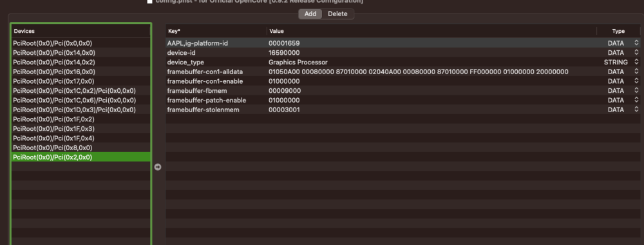Image resolution: width=644 pixels, height=245 pixels.
Task: Select device PciRoot(0x0)/Pci(0x1F,0x3)
Action: (80, 129)
